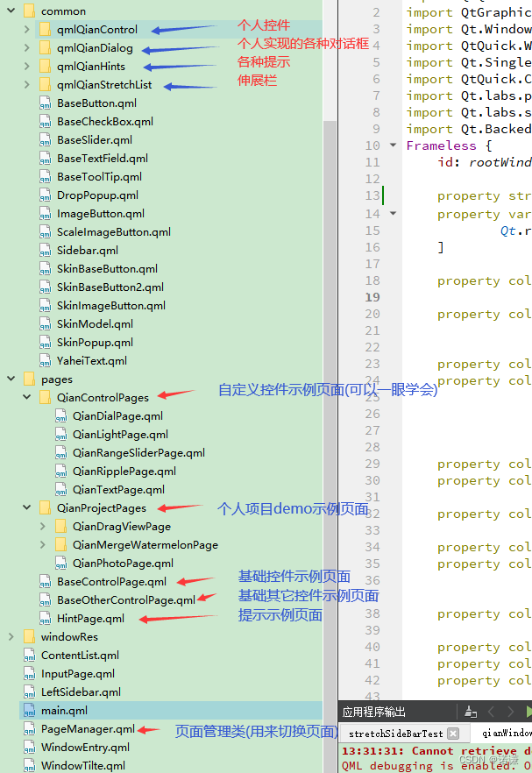Clear the application output with the broom icon
Image resolution: width=532 pixels, height=773 pixels.
471,712
